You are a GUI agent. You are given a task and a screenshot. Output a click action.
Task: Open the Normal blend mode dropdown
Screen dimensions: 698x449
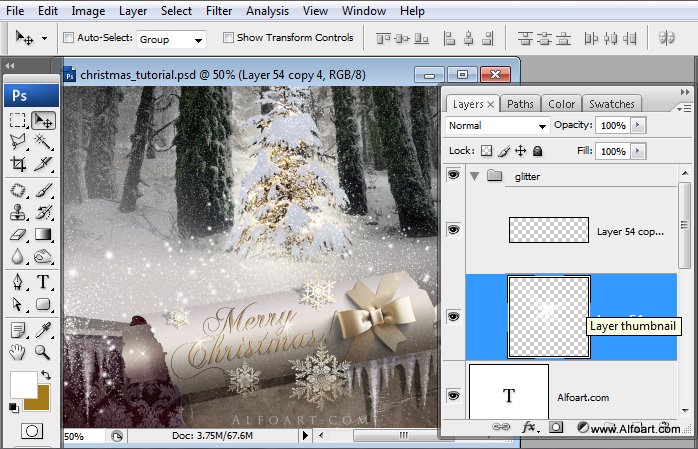(497, 125)
